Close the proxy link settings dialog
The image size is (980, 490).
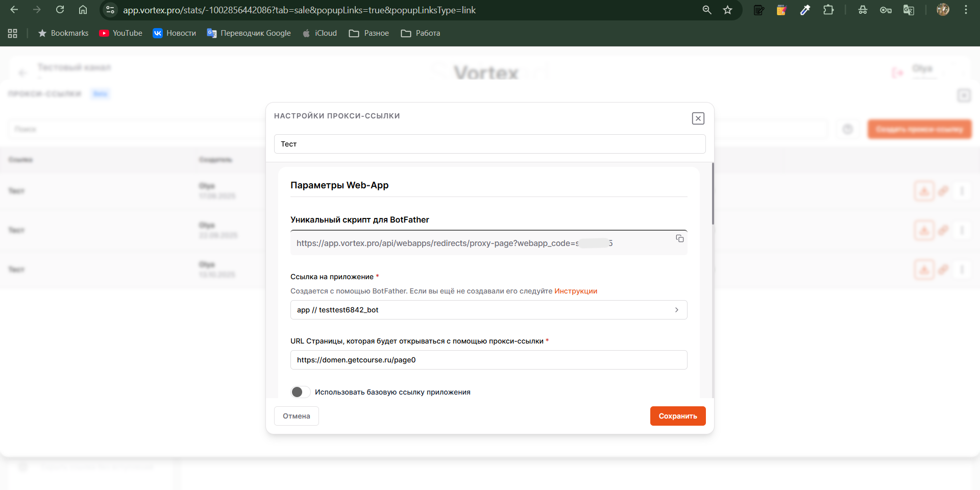pyautogui.click(x=698, y=118)
